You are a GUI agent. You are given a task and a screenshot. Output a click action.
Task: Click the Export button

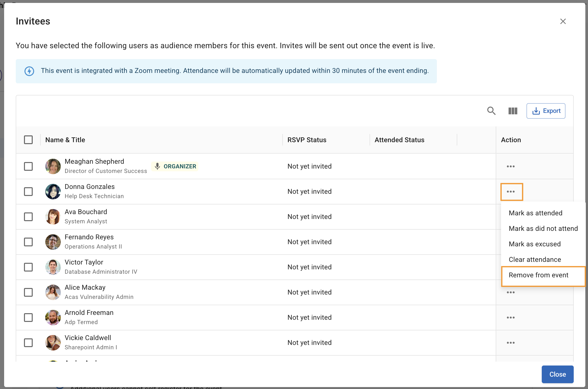[546, 111]
